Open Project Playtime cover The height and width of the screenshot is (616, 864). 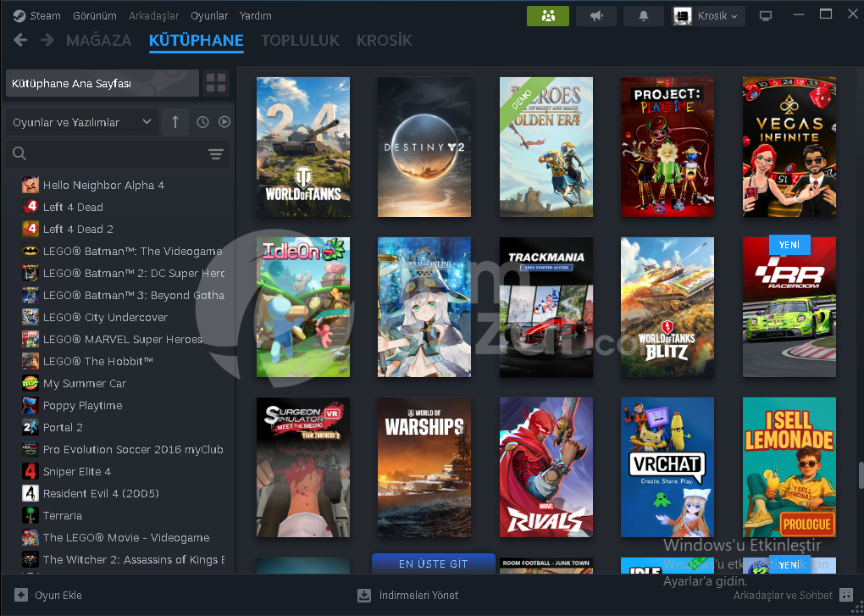667,147
